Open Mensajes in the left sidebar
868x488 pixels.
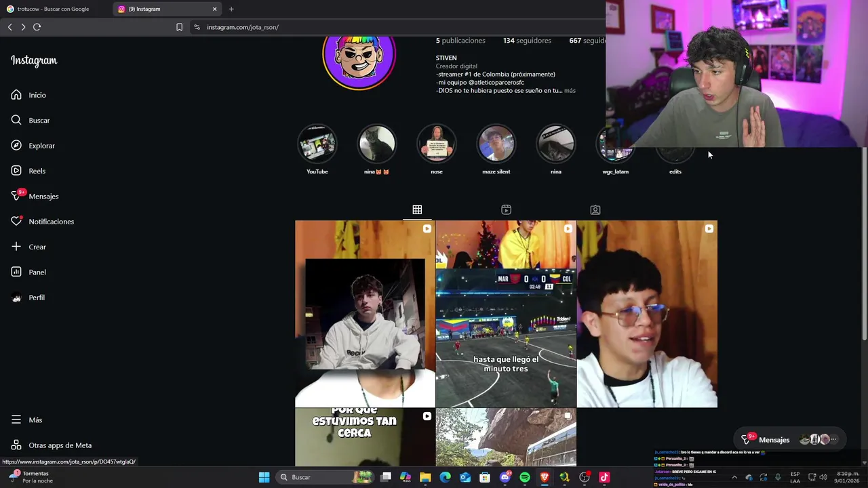click(35, 196)
